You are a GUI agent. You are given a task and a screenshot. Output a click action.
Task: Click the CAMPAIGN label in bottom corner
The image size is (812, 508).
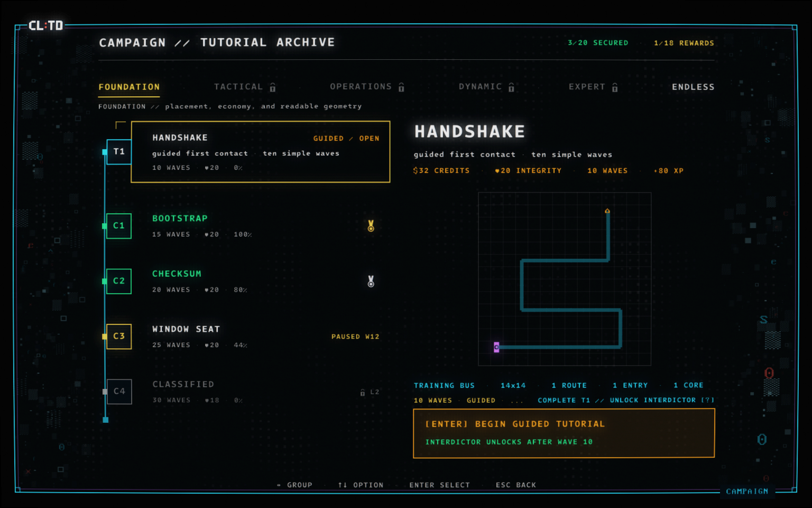[x=747, y=491]
